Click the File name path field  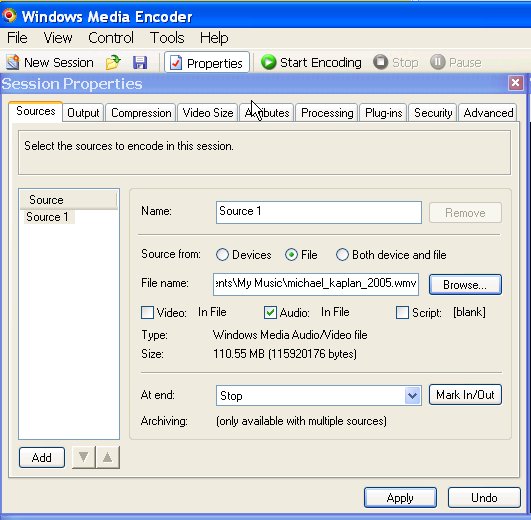point(316,284)
